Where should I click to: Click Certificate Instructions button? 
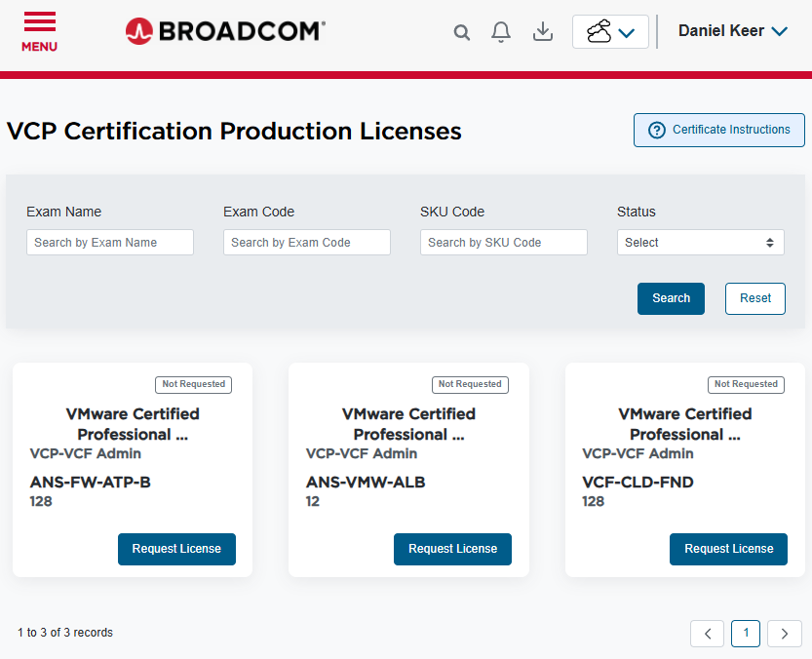718,130
